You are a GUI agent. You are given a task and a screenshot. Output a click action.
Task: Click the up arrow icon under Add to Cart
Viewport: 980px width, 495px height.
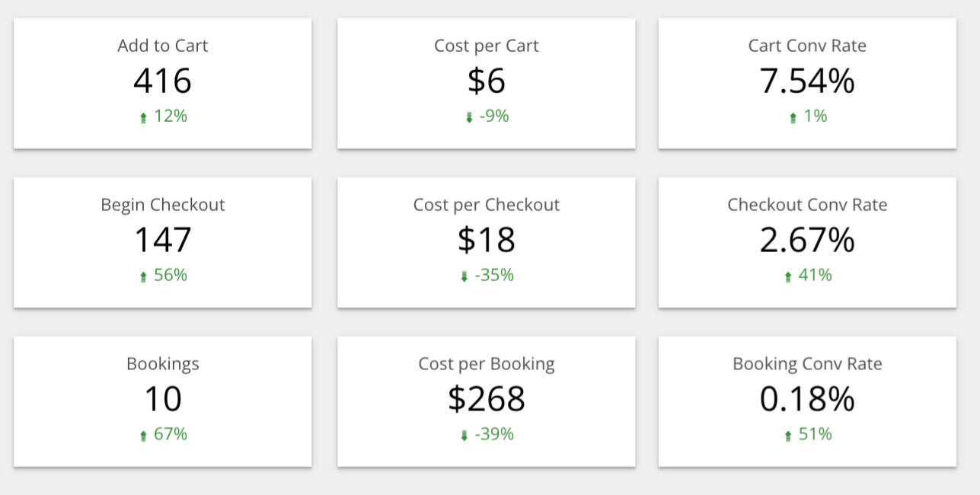click(143, 118)
